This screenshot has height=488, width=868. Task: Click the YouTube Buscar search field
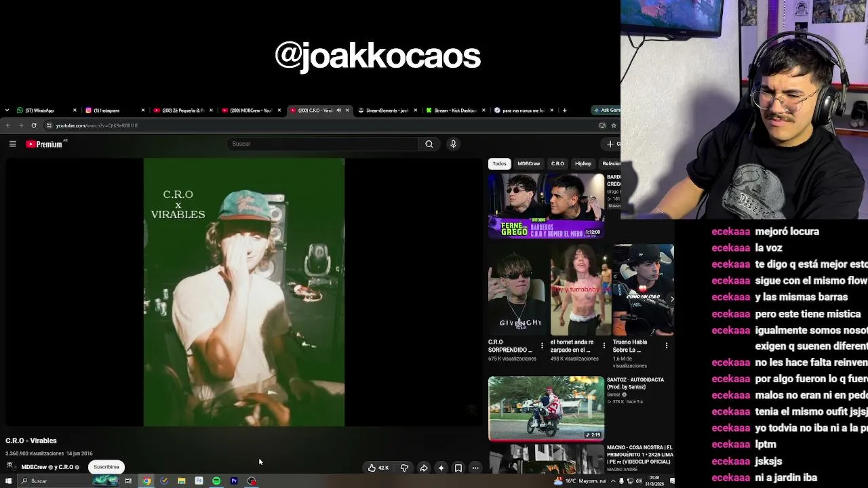[x=323, y=144]
